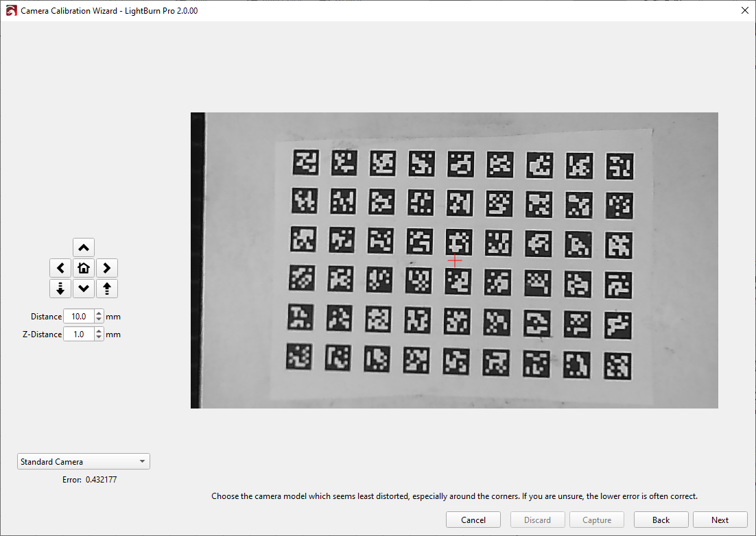Jog the laser head right
Viewport: 756px width, 536px height.
(x=106, y=268)
